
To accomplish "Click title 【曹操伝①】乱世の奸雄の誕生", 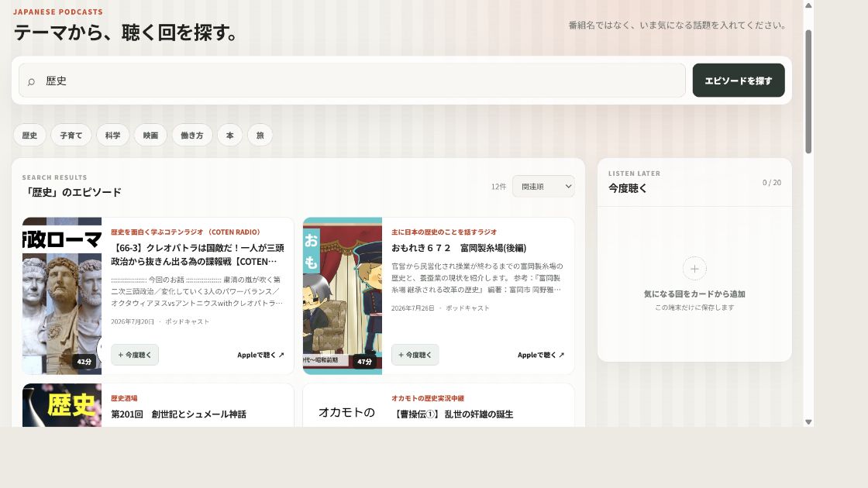I will [x=453, y=414].
